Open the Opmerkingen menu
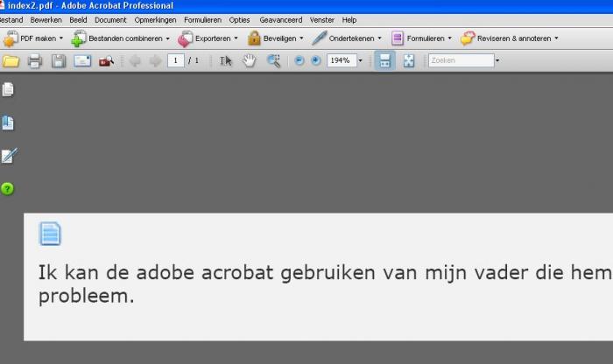The image size is (613, 364). click(155, 20)
